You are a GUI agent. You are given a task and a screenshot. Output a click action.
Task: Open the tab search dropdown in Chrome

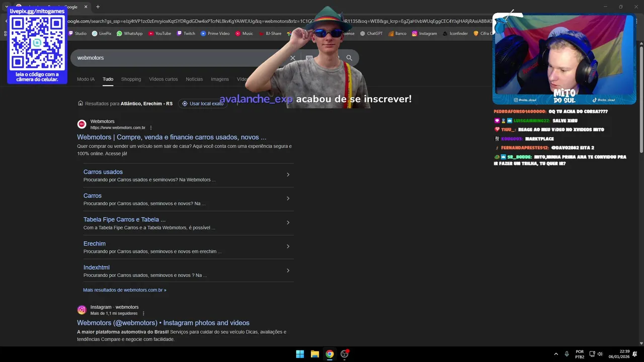[7, 7]
